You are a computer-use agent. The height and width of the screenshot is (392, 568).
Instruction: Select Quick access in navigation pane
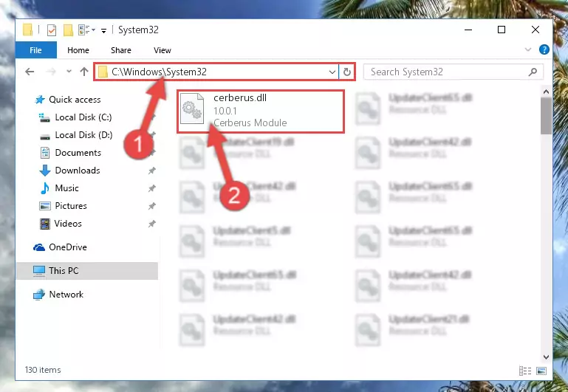[x=75, y=100]
